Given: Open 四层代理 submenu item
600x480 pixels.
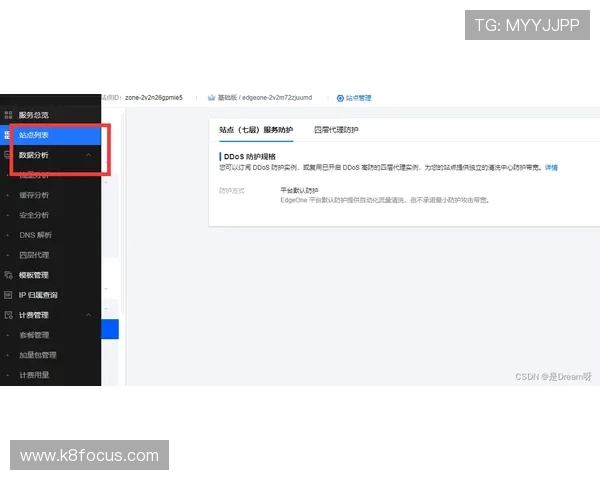Looking at the screenshot, I should [34, 255].
